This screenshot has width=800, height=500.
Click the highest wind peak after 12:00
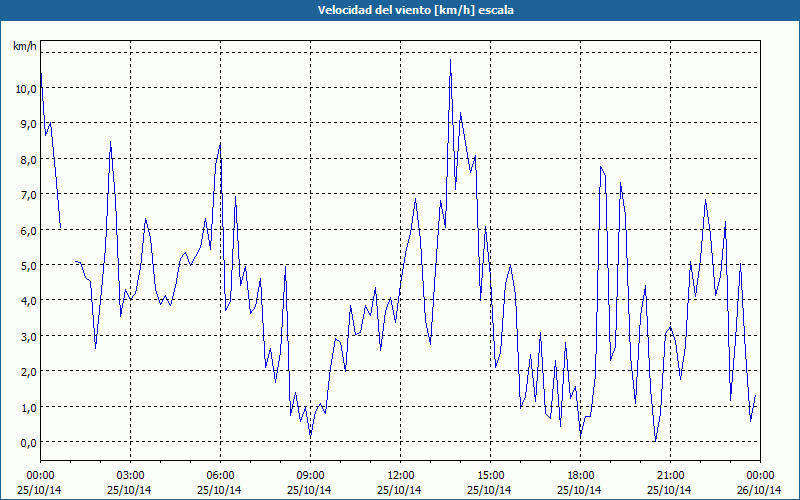pyautogui.click(x=450, y=60)
